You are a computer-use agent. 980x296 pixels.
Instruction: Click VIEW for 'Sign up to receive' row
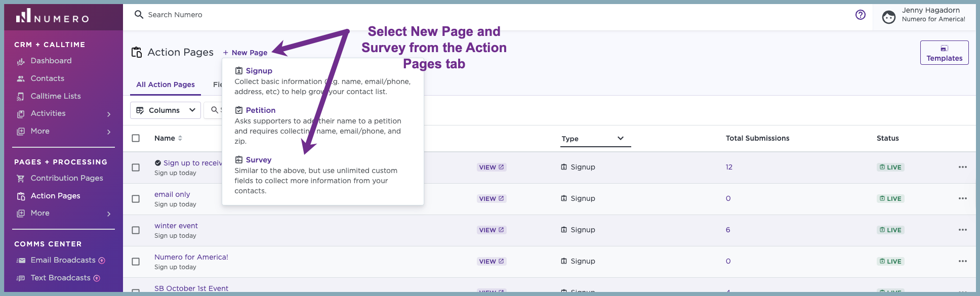492,167
